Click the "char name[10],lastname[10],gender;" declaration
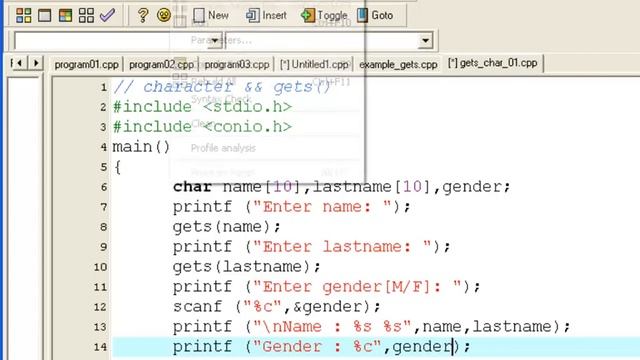 coord(342,187)
